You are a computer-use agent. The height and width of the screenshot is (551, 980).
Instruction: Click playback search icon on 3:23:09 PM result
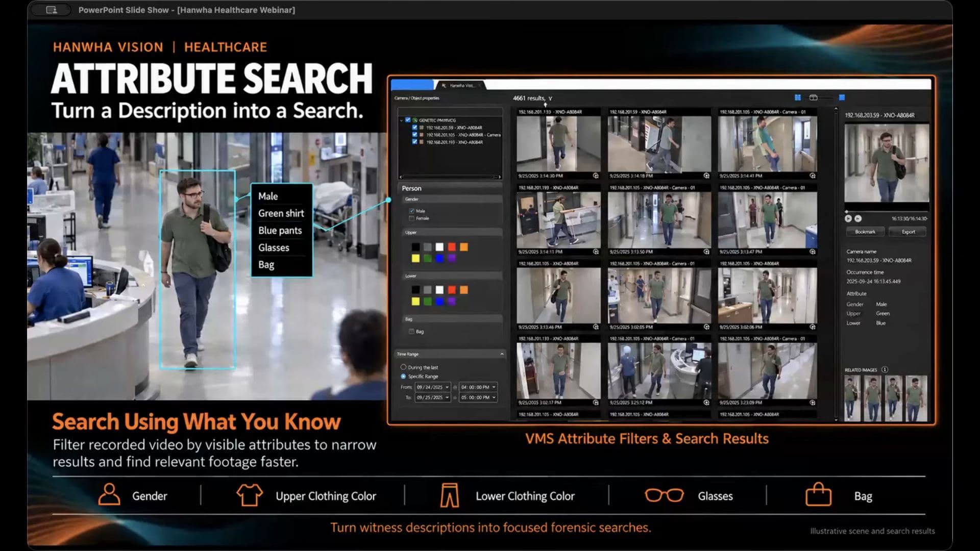click(813, 403)
